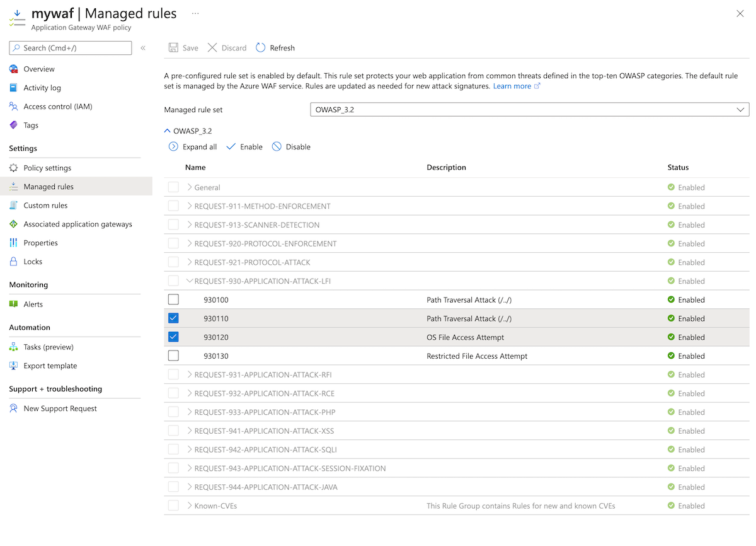This screenshot has width=756, height=546.
Task: Click the Discard X icon
Action: pyautogui.click(x=212, y=48)
